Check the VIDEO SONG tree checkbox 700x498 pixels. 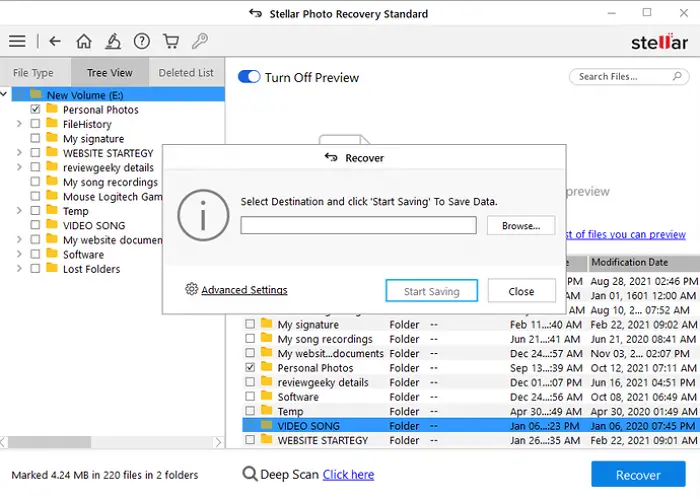[35, 225]
